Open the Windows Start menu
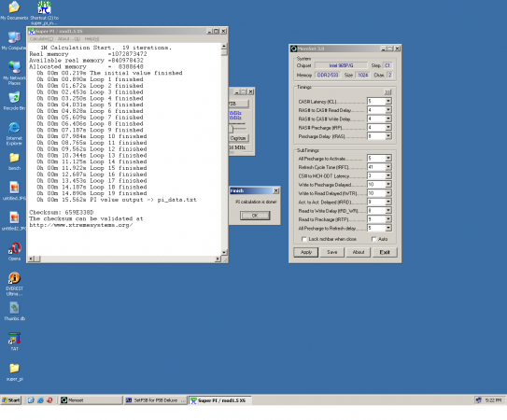Viewport: 507px width, 420px height. 10,400
